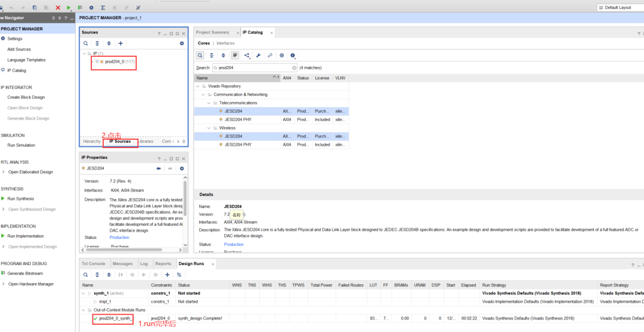Click Run Synthesis in Flow Navigator
Image resolution: width=644 pixels, height=332 pixels.
pyautogui.click(x=20, y=199)
